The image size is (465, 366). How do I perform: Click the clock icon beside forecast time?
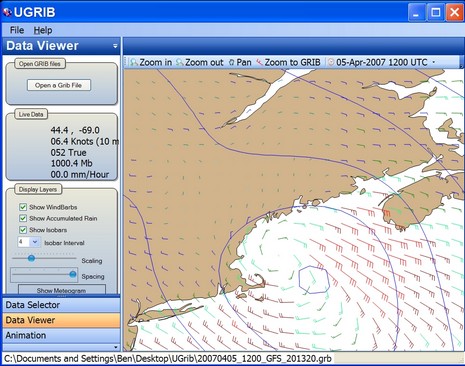coord(331,62)
